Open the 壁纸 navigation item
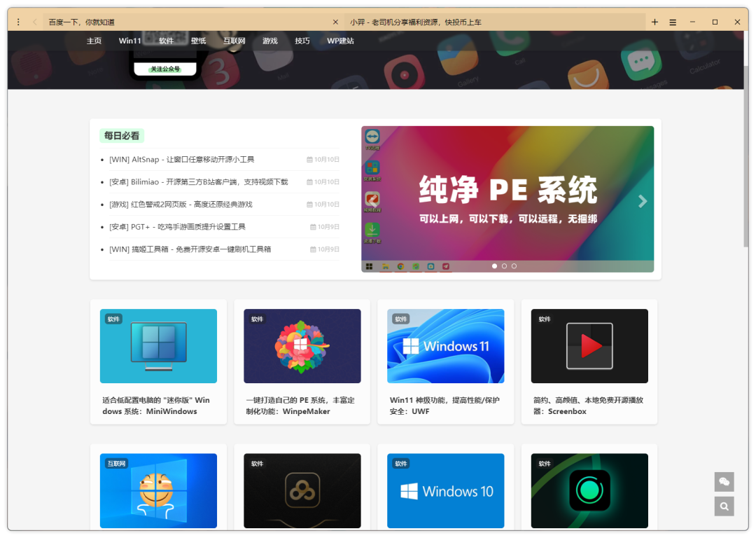The width and height of the screenshot is (756, 538). (198, 41)
